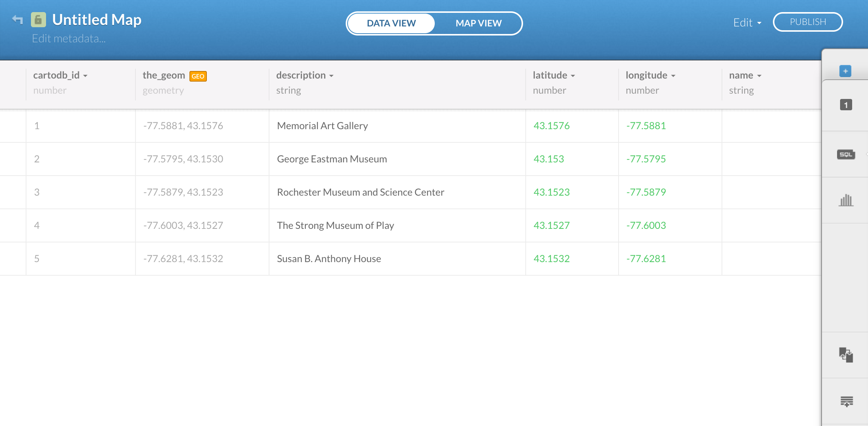Screen dimensions: 868x426
Task: Click the PUBLISH button
Action: (808, 22)
